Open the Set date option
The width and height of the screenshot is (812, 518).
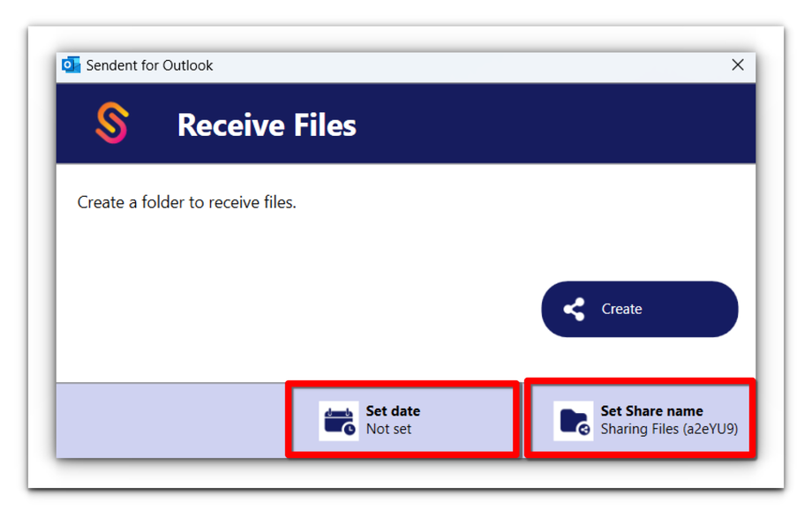402,420
